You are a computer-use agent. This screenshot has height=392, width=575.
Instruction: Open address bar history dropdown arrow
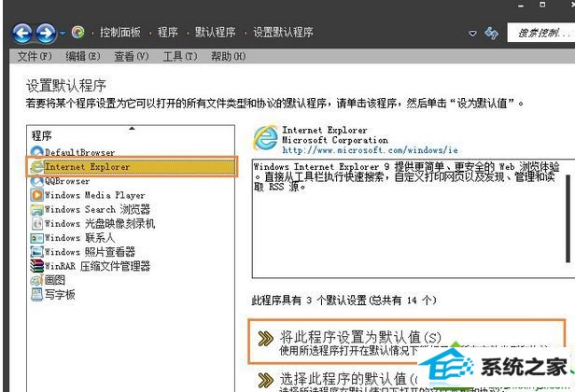click(472, 34)
